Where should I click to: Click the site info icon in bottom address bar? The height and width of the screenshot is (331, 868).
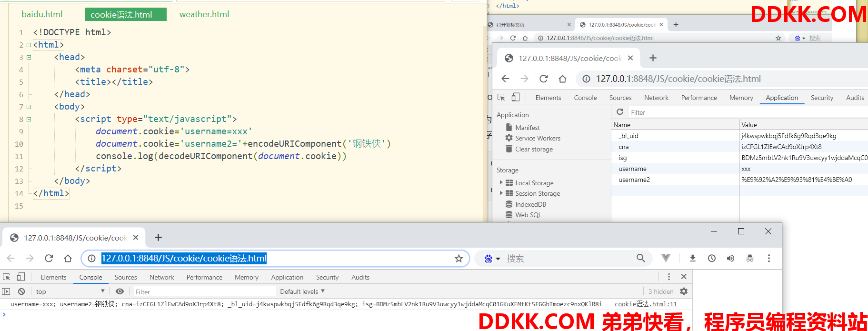pos(91,258)
